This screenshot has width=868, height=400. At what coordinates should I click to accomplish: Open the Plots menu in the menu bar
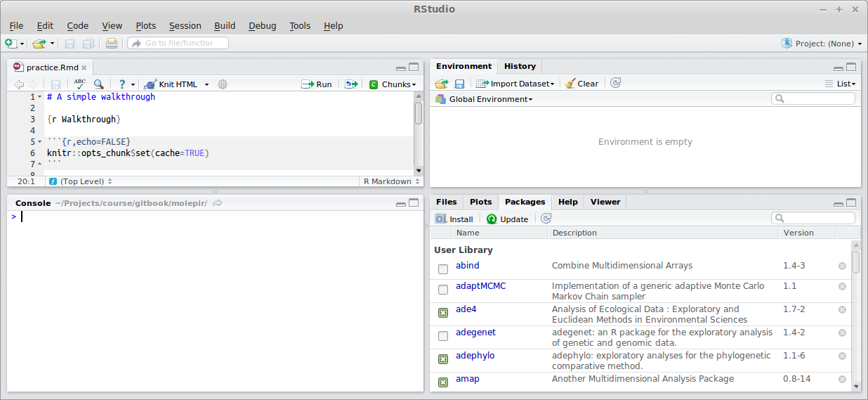[x=146, y=26]
